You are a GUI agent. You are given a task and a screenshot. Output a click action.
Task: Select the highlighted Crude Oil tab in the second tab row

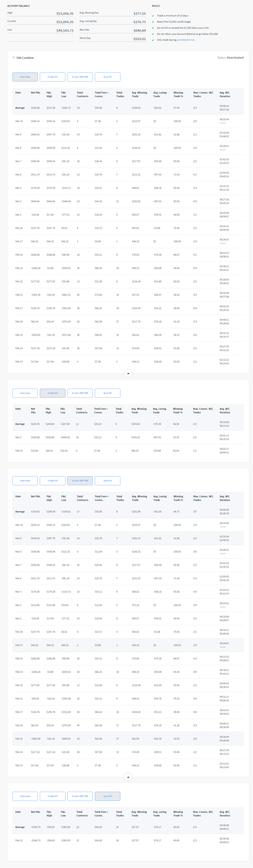pyautogui.click(x=53, y=393)
